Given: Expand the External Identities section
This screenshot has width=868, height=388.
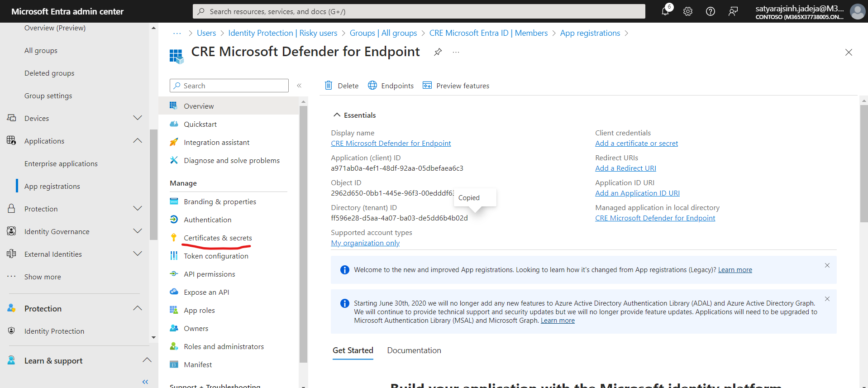Looking at the screenshot, I should click(138, 254).
